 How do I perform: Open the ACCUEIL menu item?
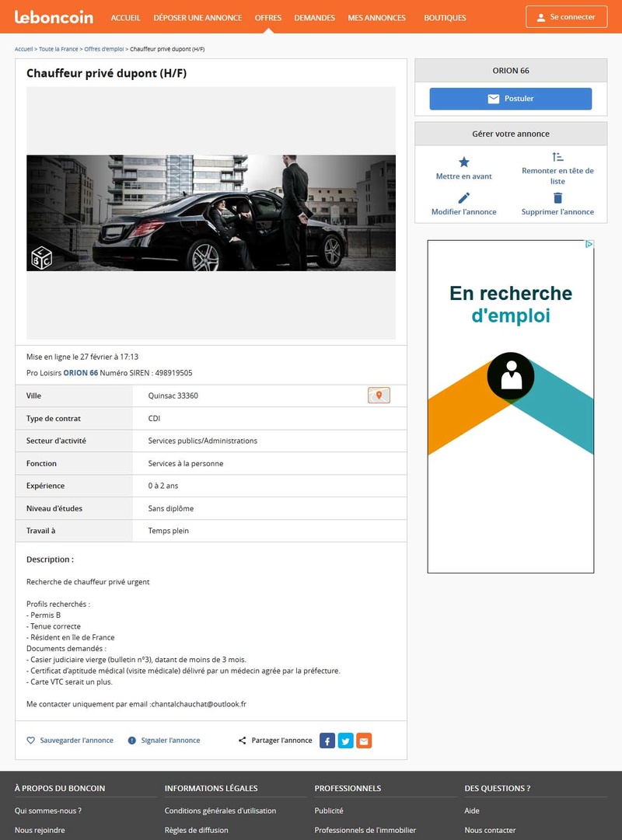coord(125,18)
